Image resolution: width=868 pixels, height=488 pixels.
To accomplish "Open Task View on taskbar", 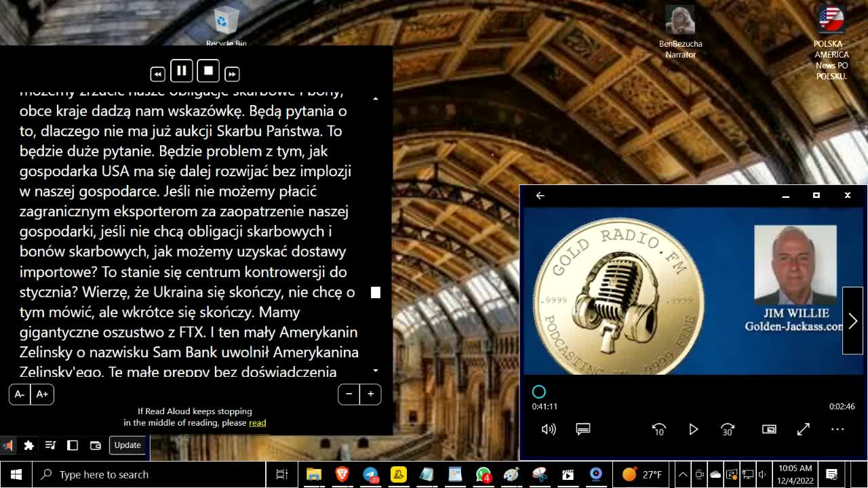I will click(x=282, y=474).
